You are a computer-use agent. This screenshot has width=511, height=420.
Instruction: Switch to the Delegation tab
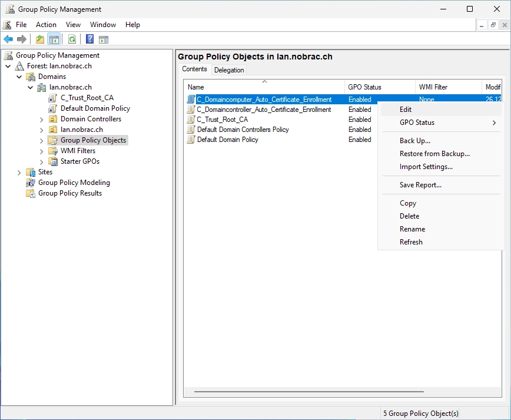click(229, 70)
